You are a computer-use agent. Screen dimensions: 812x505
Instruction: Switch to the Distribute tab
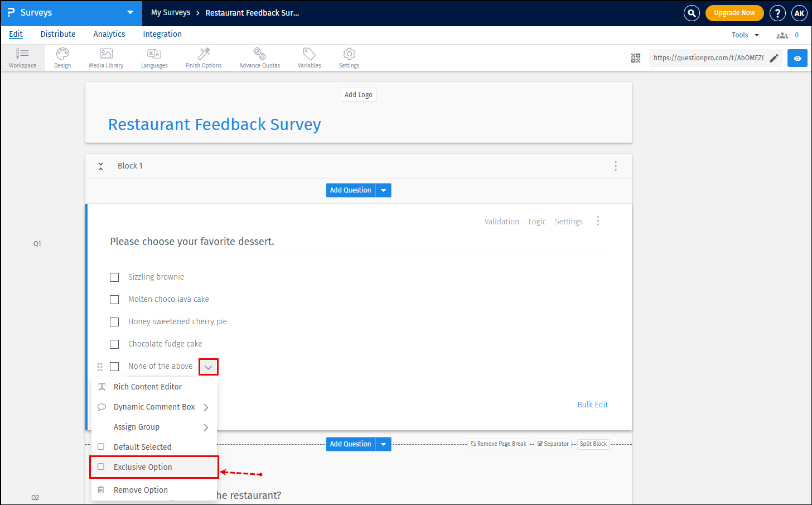58,34
